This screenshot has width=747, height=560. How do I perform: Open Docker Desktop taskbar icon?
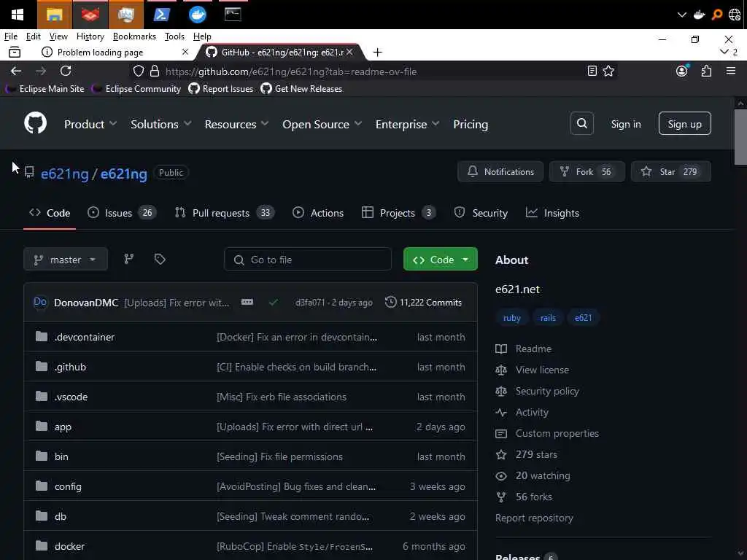(x=197, y=15)
